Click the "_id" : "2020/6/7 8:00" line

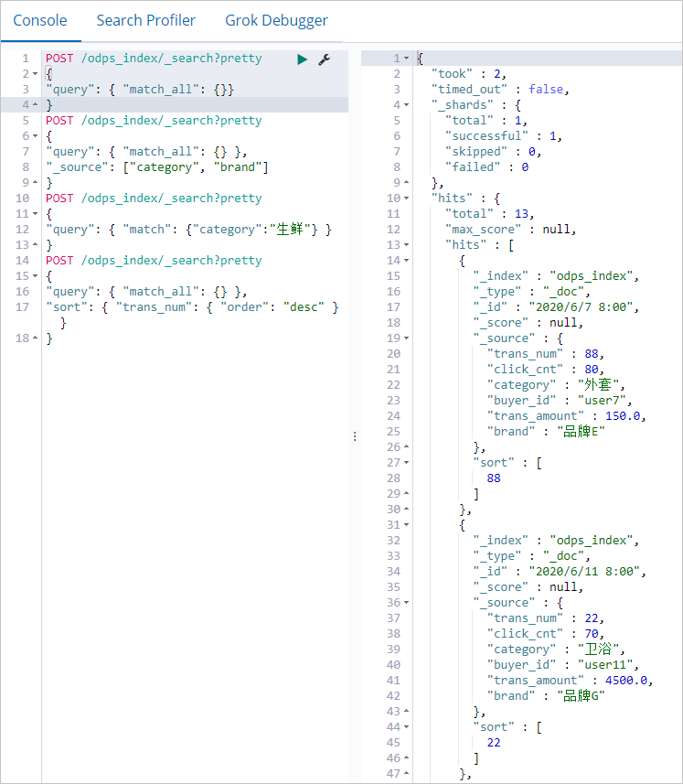[556, 307]
